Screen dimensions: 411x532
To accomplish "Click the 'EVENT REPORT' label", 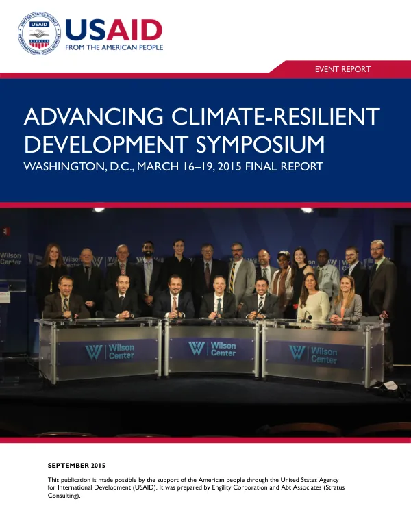I will (342, 69).
